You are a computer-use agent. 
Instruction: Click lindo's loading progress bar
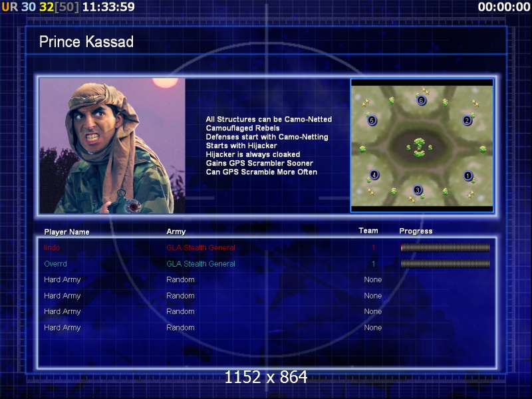[x=445, y=247]
